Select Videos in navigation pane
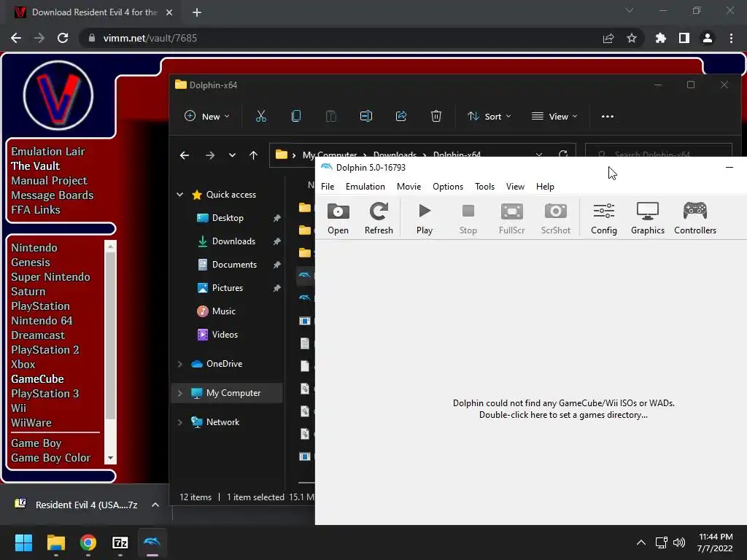 pyautogui.click(x=225, y=334)
